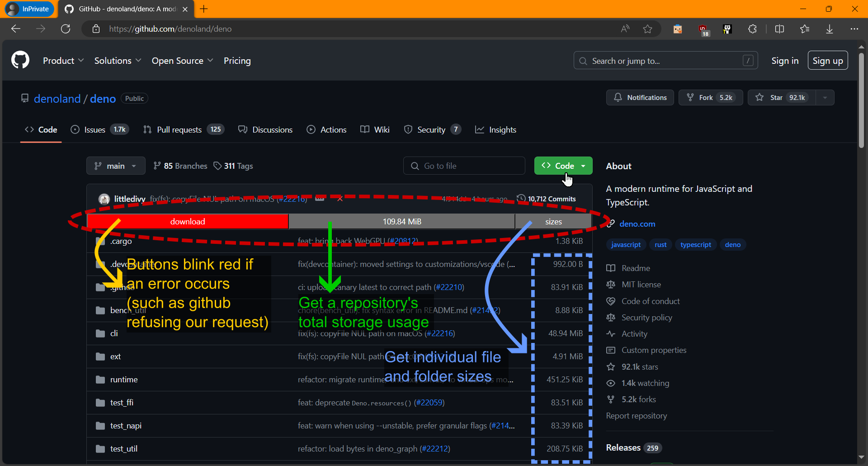
Task: Click the GitHub logo icon
Action: pyautogui.click(x=20, y=60)
